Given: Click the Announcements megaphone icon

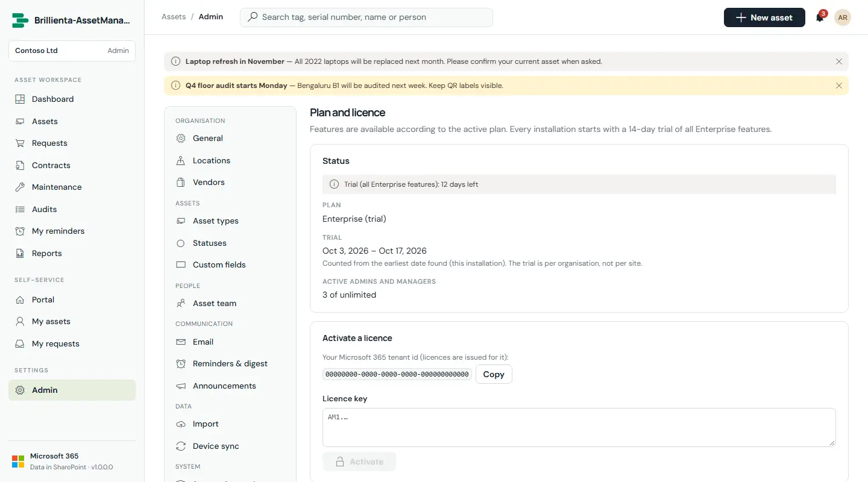Looking at the screenshot, I should (181, 386).
